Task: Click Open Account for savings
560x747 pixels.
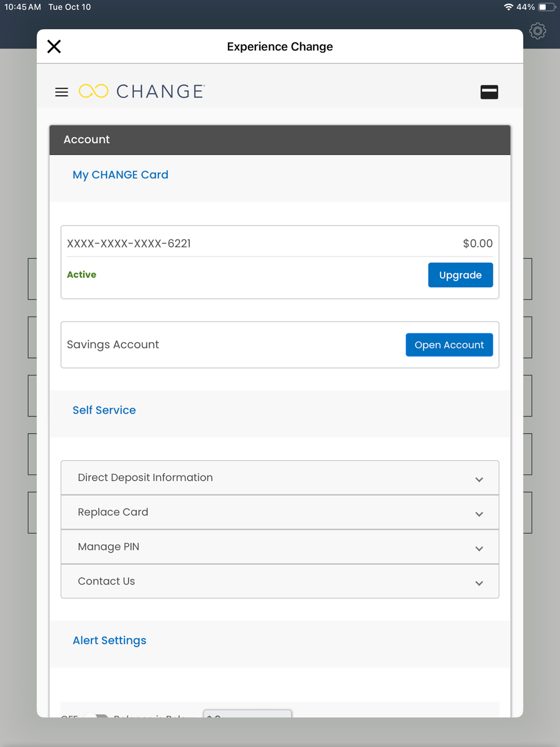Action: click(x=449, y=345)
